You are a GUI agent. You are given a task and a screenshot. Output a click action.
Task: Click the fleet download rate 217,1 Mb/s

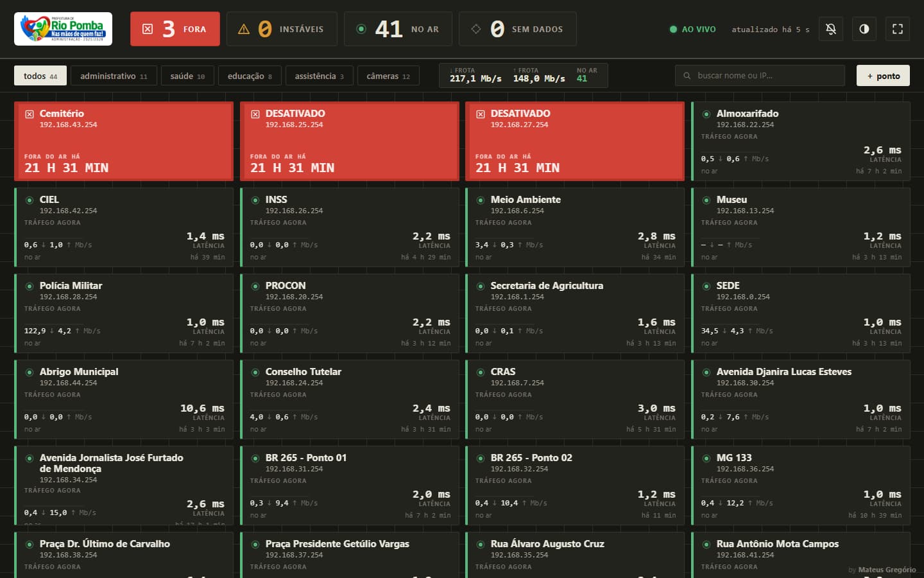[475, 78]
